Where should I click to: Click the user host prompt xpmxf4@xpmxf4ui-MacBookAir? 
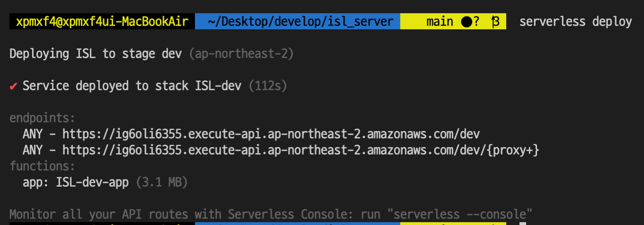(102, 22)
